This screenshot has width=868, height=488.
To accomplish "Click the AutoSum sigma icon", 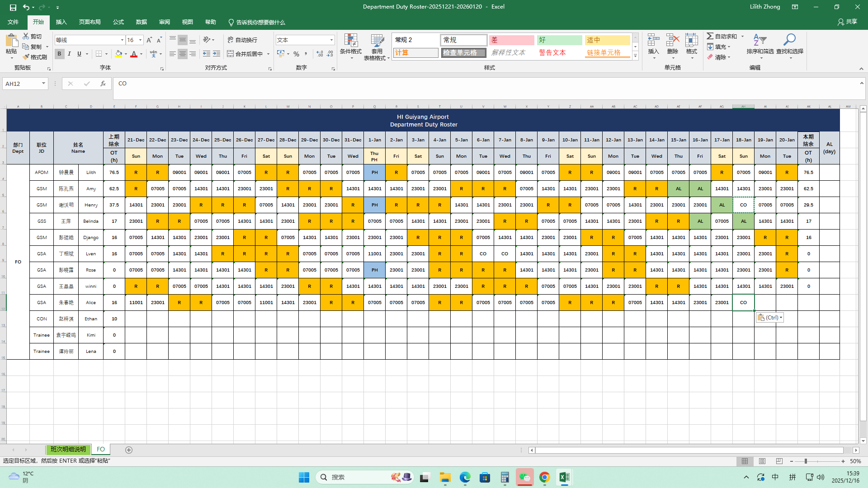I will pos(710,36).
